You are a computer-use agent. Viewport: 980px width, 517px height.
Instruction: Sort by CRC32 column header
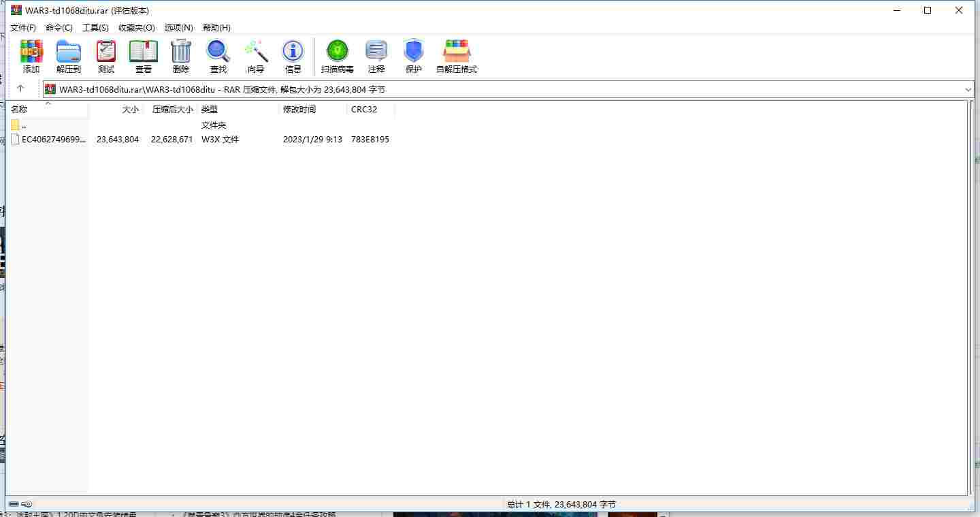pos(371,109)
